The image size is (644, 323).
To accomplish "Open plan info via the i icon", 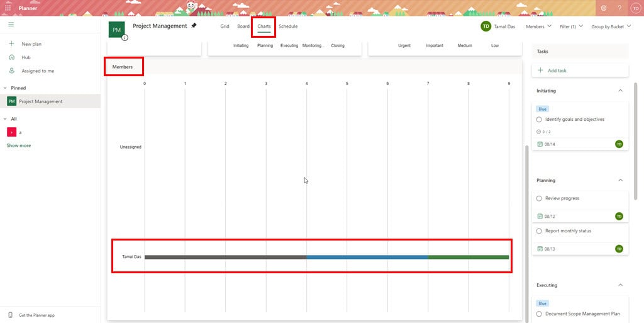I will [x=125, y=37].
